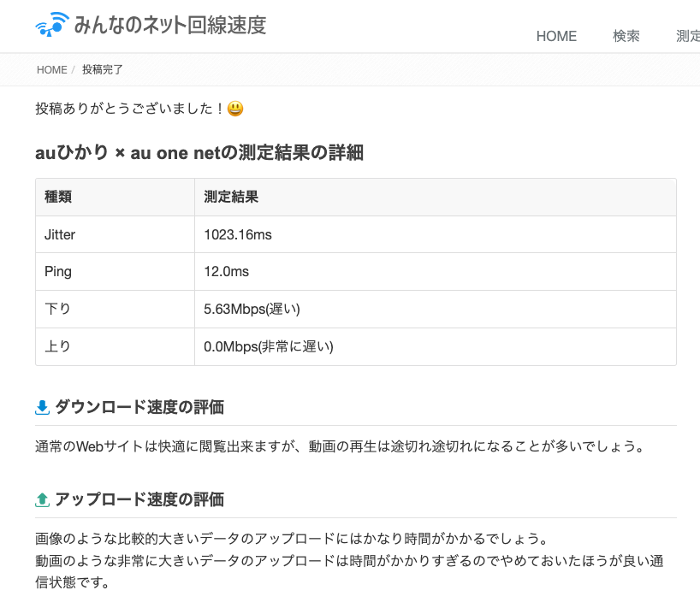Click the ダウンロード速度の評価 heading
This screenshot has height=608, width=700.
(139, 407)
